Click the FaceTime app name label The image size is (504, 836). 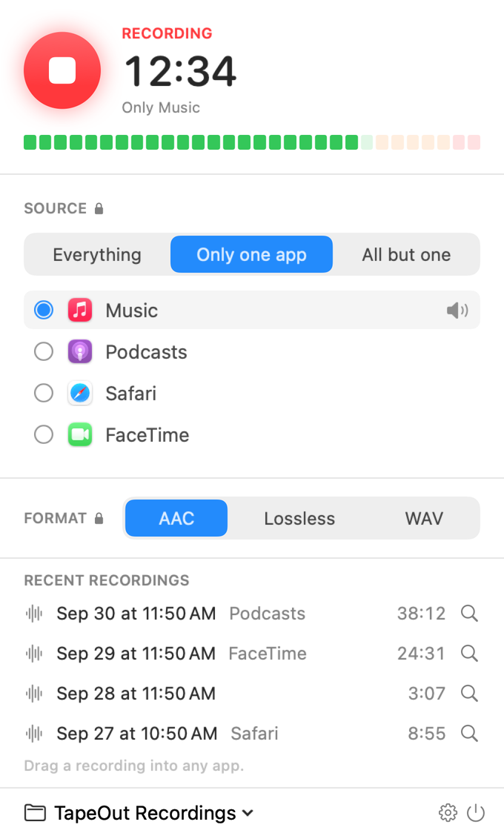[147, 435]
